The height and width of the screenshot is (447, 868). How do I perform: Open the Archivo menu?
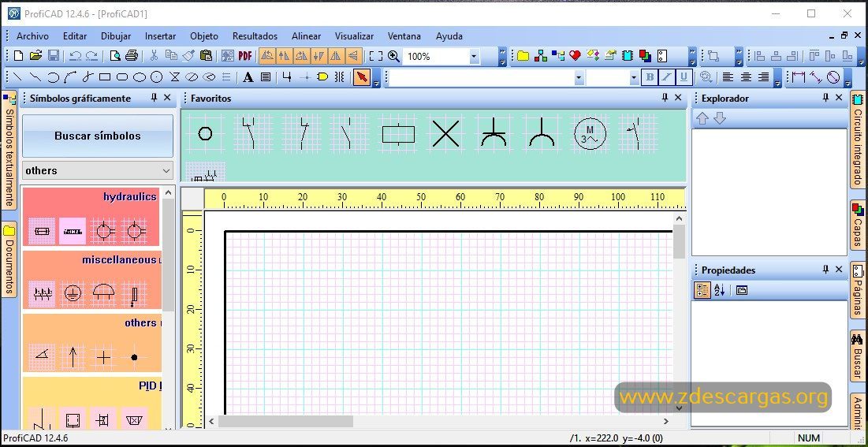point(32,36)
